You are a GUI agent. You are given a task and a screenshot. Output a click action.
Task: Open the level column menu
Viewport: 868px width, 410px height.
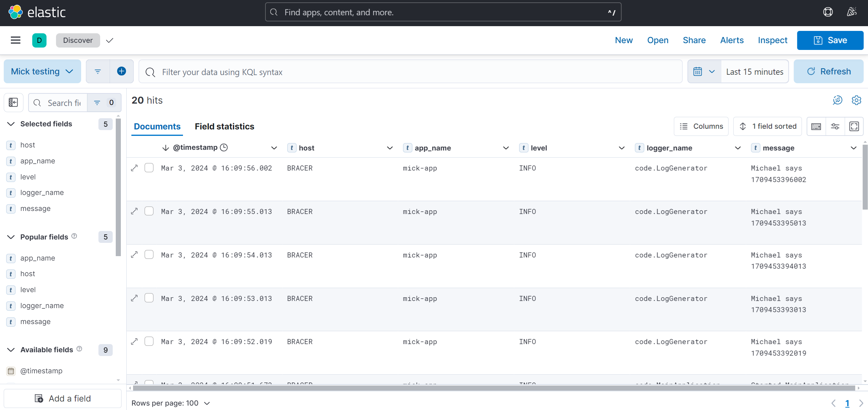tap(622, 148)
